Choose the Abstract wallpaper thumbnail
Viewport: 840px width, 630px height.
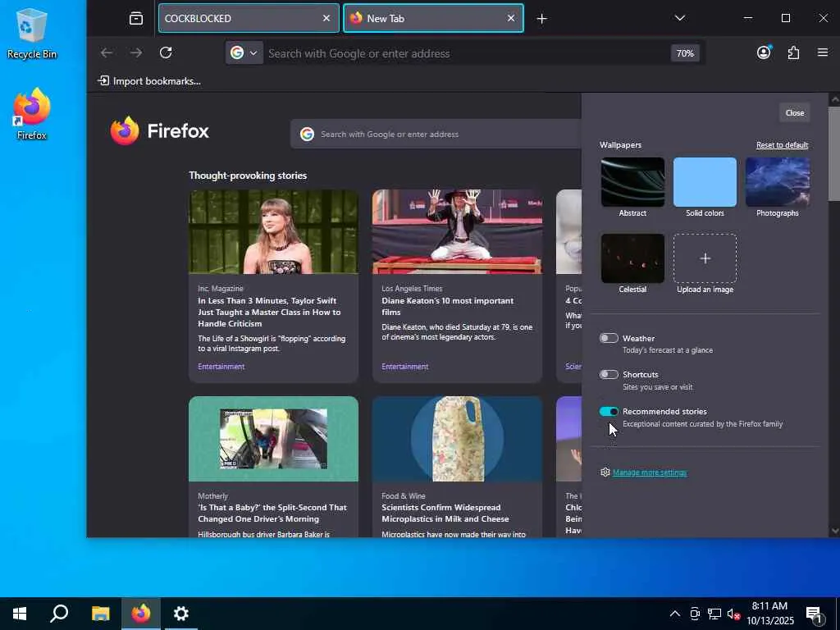(632, 182)
